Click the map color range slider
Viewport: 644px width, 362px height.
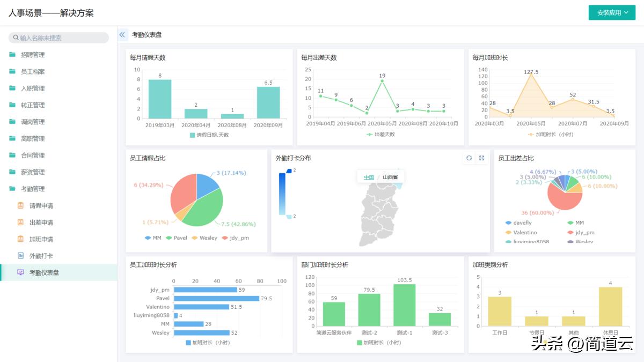pos(282,193)
